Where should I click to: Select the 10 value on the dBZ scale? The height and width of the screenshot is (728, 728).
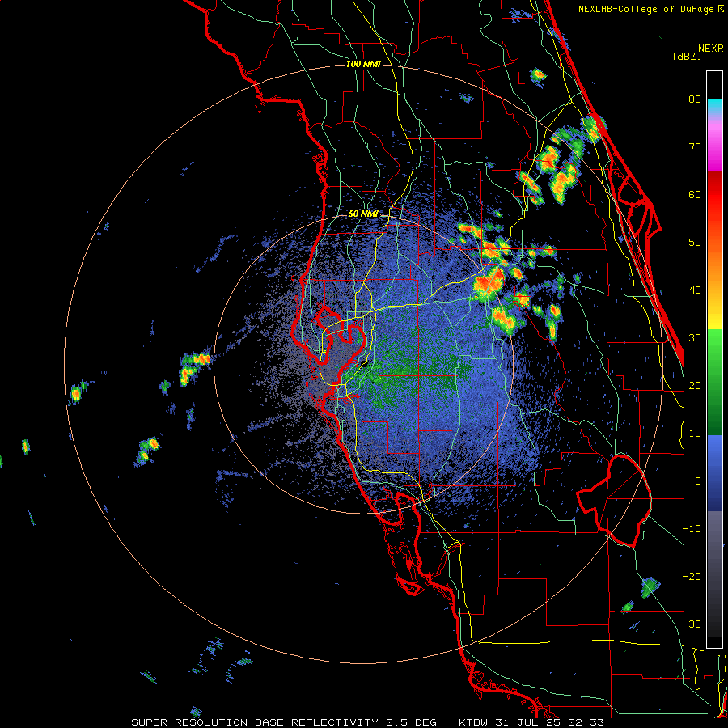(695, 434)
